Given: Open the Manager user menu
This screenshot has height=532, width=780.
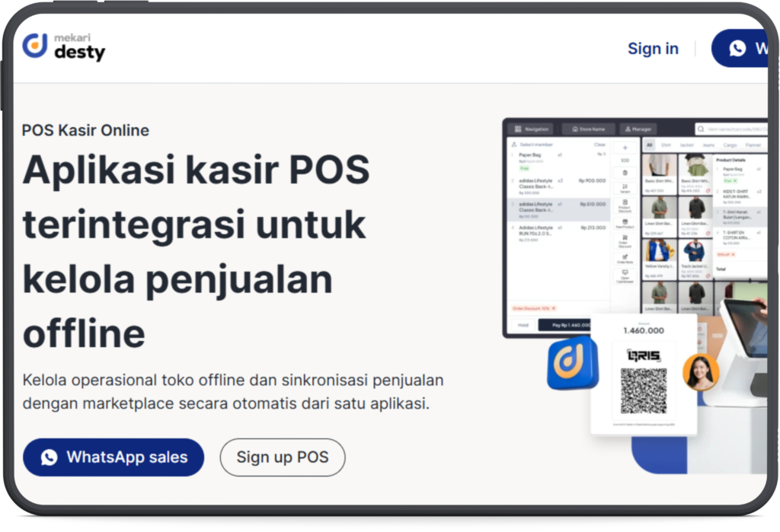Looking at the screenshot, I should point(638,129).
